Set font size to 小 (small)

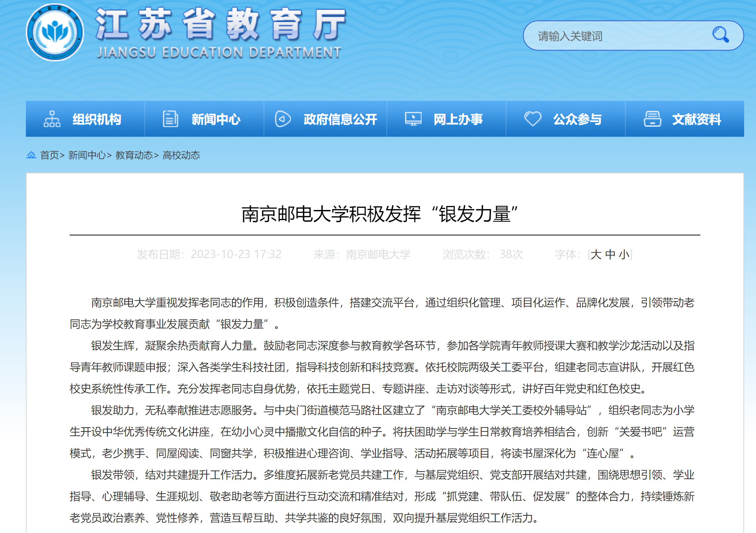coord(624,254)
